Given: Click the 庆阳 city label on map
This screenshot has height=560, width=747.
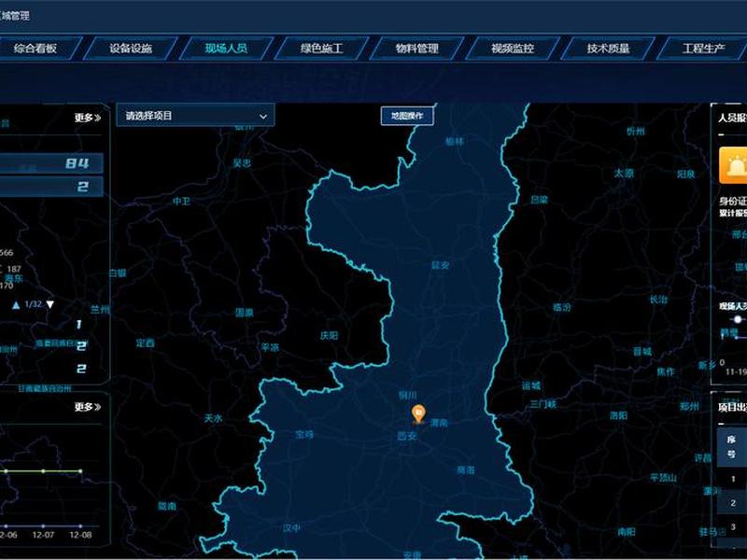Looking at the screenshot, I should point(329,336).
